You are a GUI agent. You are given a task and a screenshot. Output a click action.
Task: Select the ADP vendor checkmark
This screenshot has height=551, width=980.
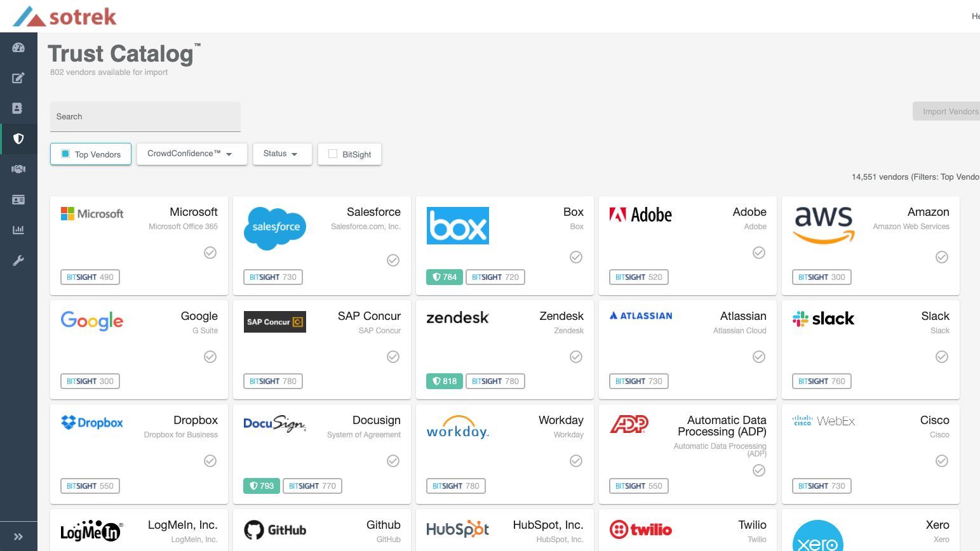point(759,470)
